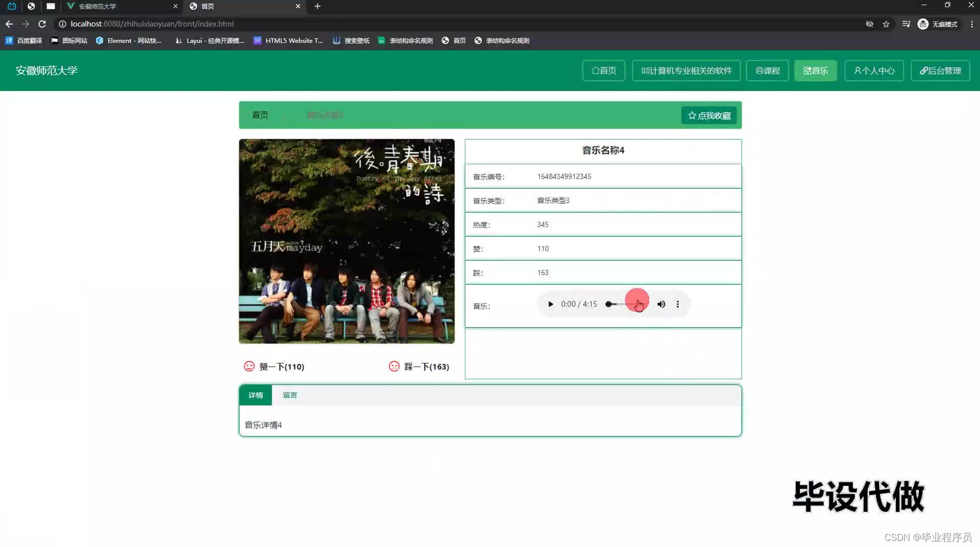Go forward in browser history
The height and width of the screenshot is (547, 980).
26,24
